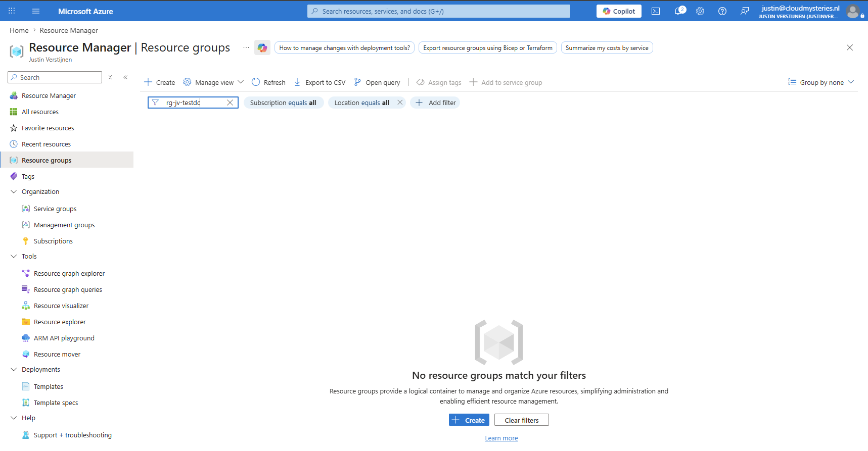Collapse the Tools section
868x451 pixels.
(x=14, y=257)
